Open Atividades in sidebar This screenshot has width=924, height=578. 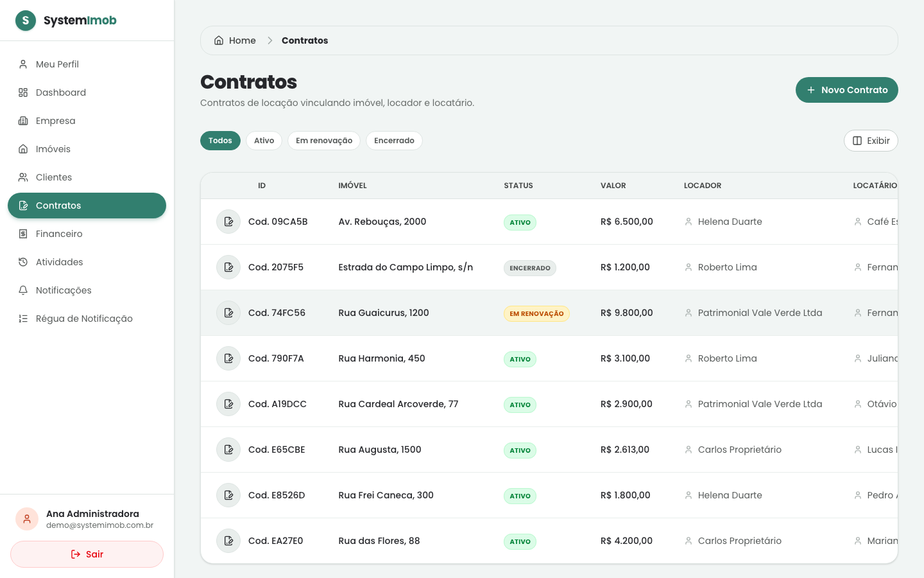[x=87, y=262]
